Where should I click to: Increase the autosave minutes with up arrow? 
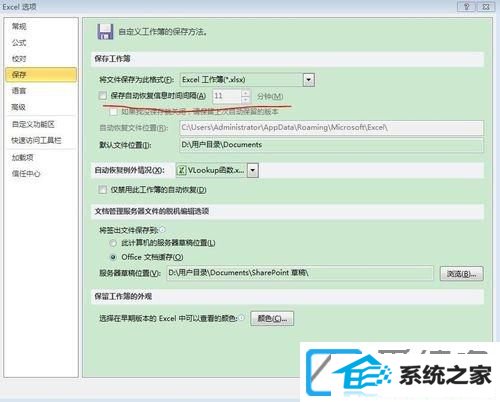coord(245,93)
